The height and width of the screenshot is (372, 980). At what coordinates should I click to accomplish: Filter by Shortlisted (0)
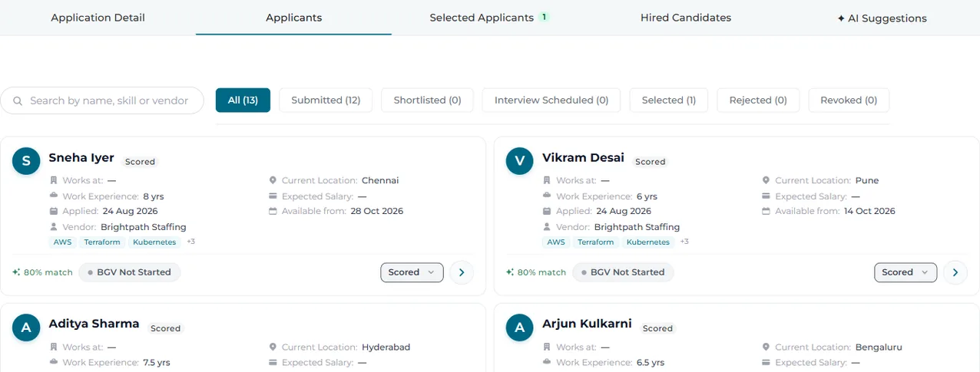coord(427,100)
